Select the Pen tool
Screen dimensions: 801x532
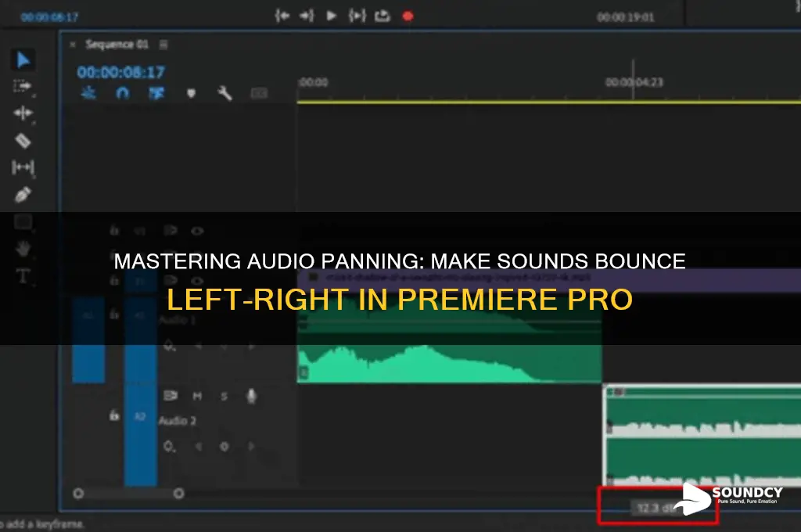(23, 194)
